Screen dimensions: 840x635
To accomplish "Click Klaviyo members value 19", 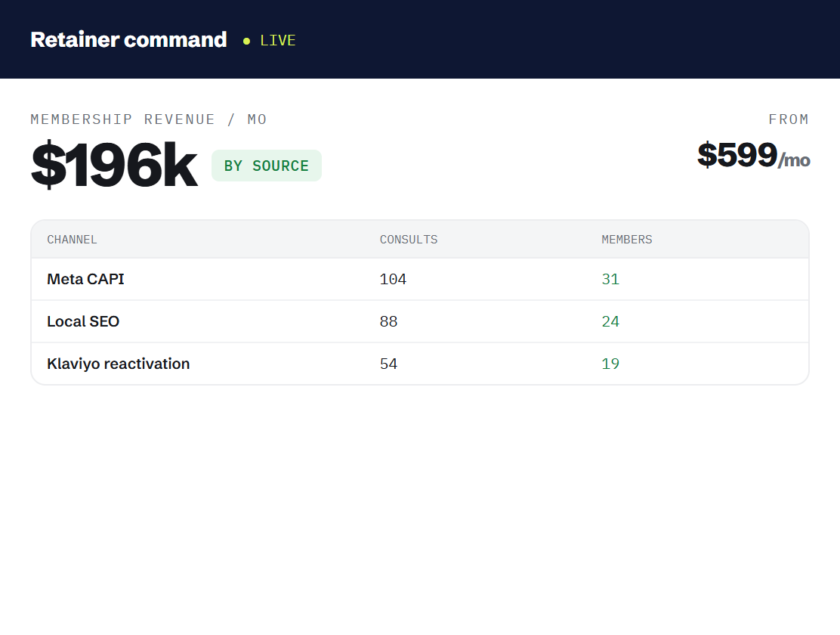I will (610, 364).
